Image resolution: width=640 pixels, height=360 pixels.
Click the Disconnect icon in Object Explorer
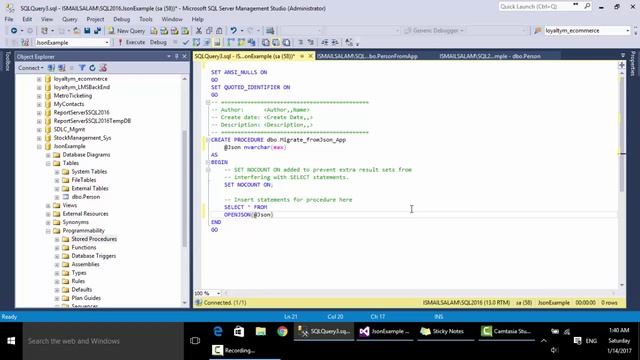(x=61, y=68)
